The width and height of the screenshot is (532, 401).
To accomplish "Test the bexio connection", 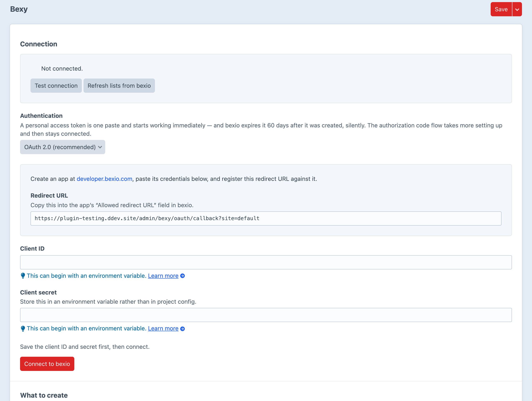I will tap(56, 86).
